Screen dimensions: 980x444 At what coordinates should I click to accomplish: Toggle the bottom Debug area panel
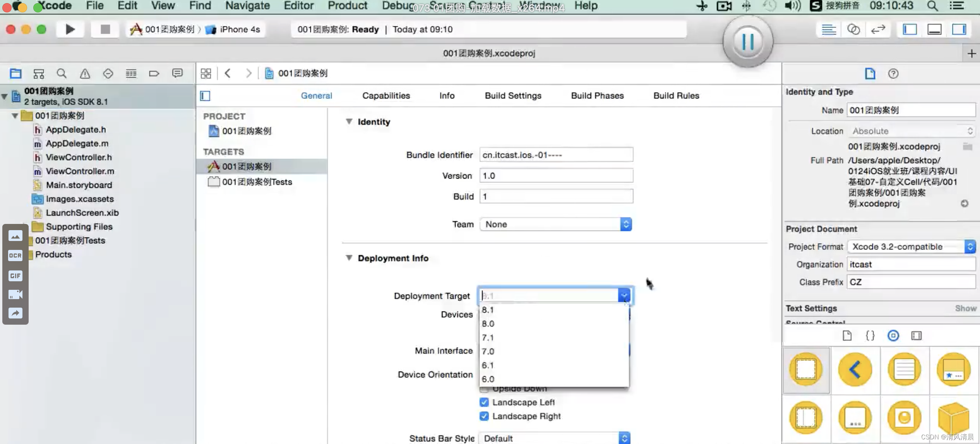(x=934, y=29)
